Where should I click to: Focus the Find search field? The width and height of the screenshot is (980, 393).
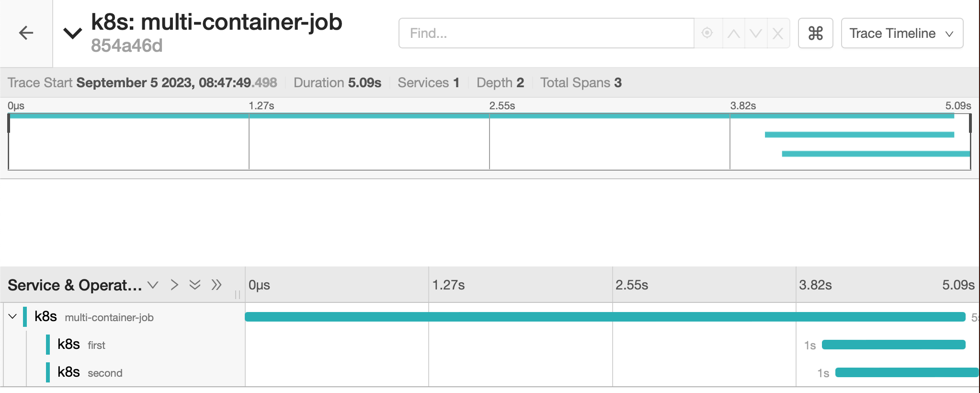point(546,33)
